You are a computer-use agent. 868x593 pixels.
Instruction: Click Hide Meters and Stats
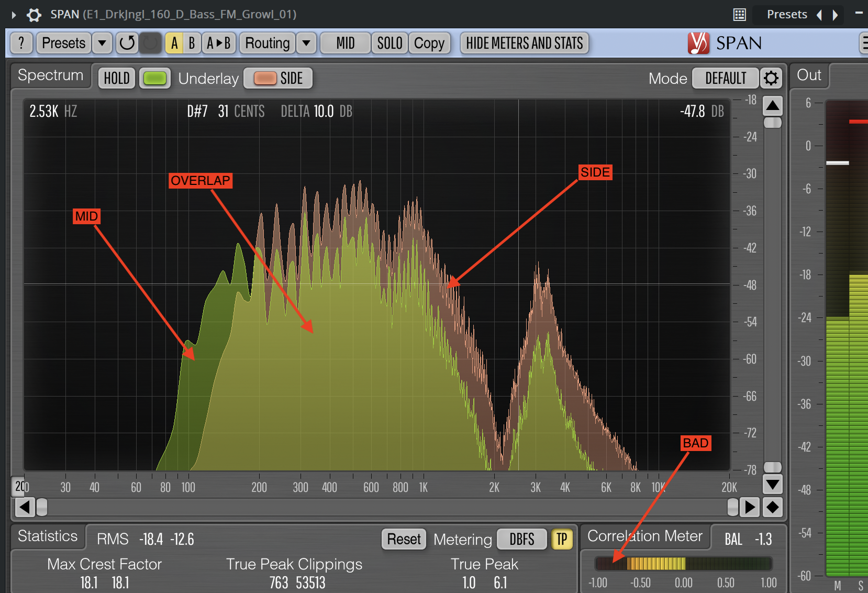point(525,43)
